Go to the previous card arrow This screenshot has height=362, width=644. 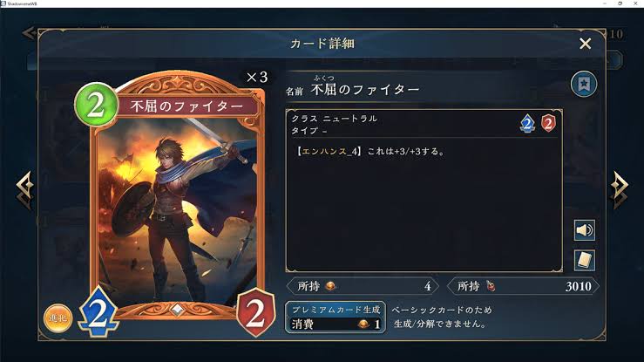point(24,190)
